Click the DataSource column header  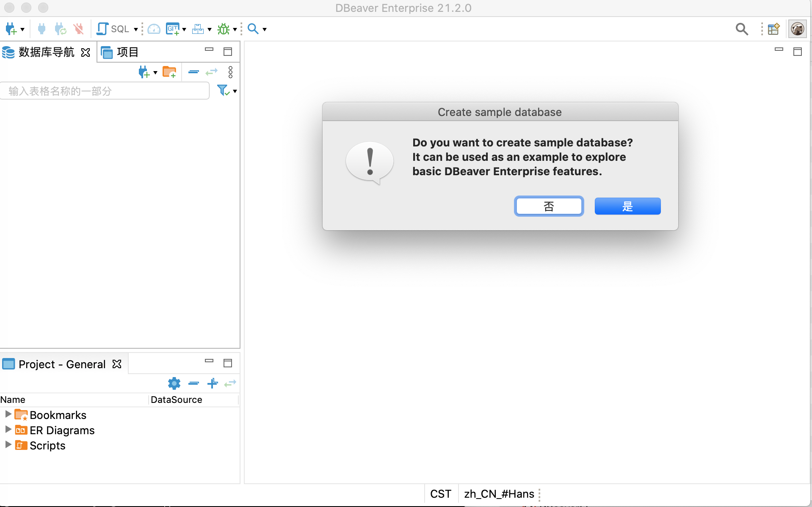coord(193,400)
